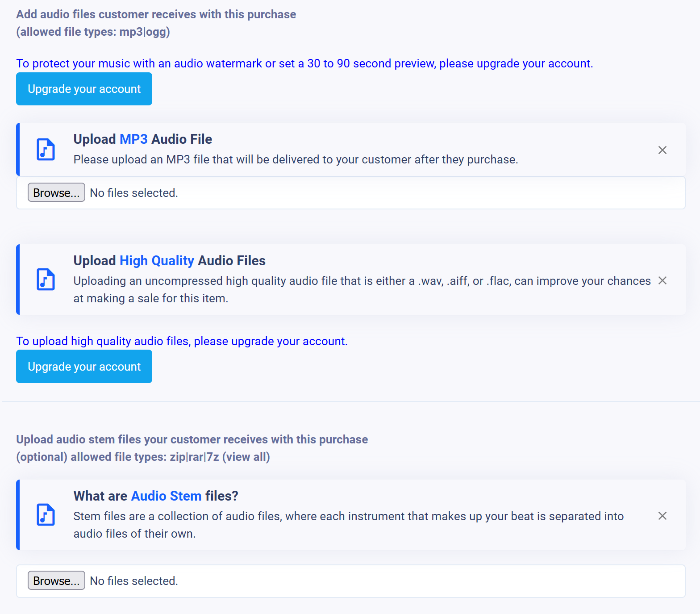Click the stem file input field's No files selected text
700x614 pixels.
point(134,581)
